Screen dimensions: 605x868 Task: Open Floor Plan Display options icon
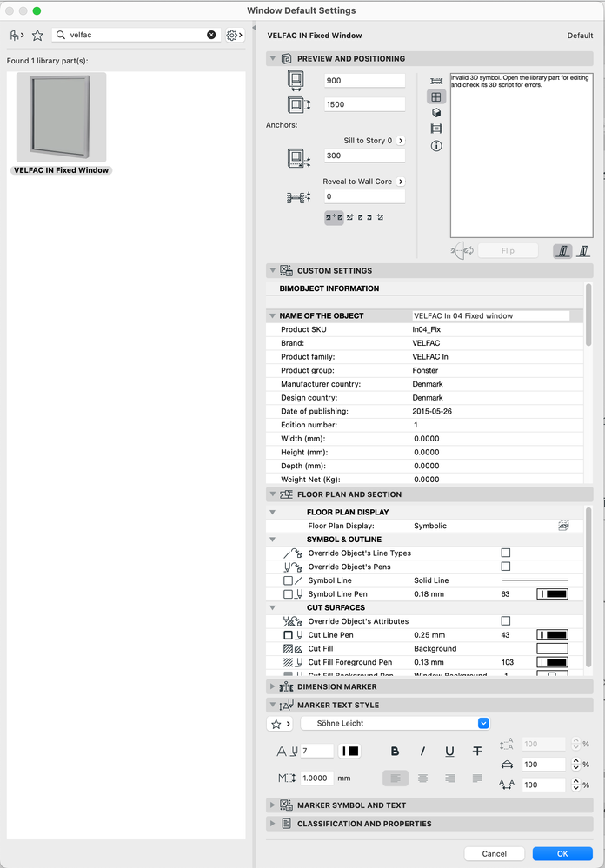563,526
